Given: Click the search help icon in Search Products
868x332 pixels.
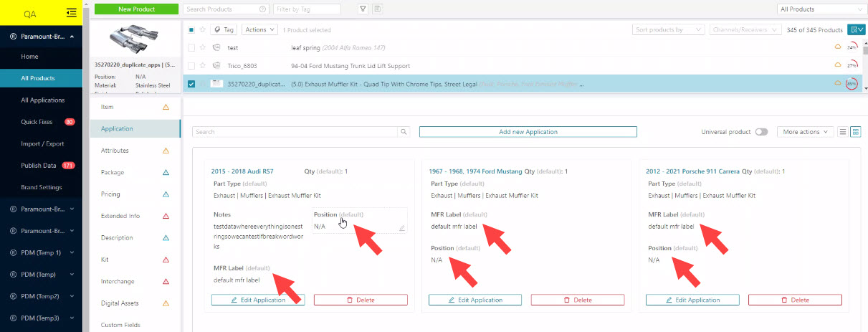Looking at the screenshot, I should 263,9.
